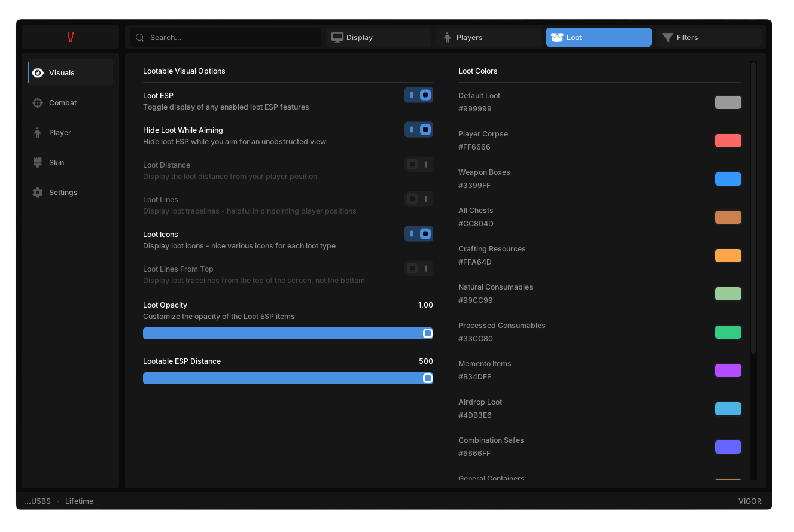Viewport: 794px width, 532px height.
Task: Click the #FFA64D hex value
Action: point(475,262)
